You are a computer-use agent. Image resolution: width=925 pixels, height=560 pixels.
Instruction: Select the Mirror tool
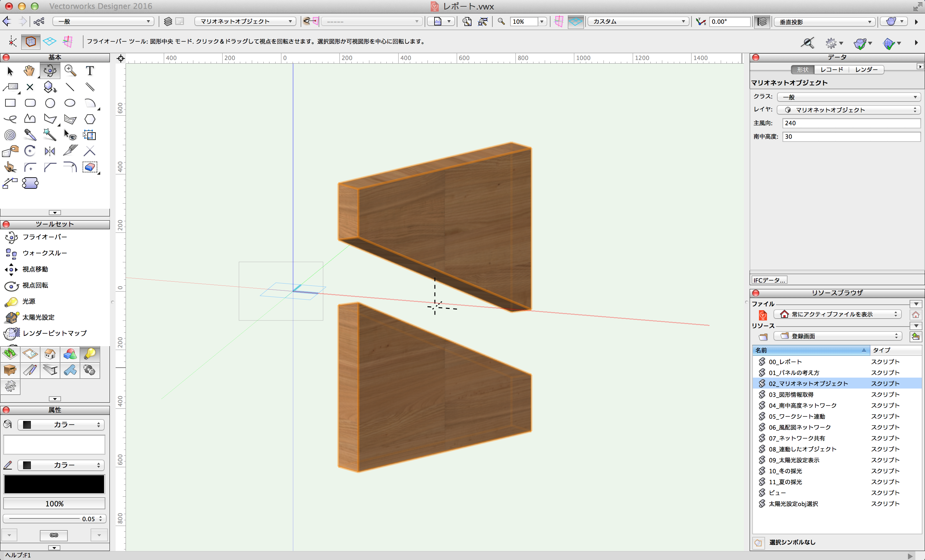pos(50,151)
